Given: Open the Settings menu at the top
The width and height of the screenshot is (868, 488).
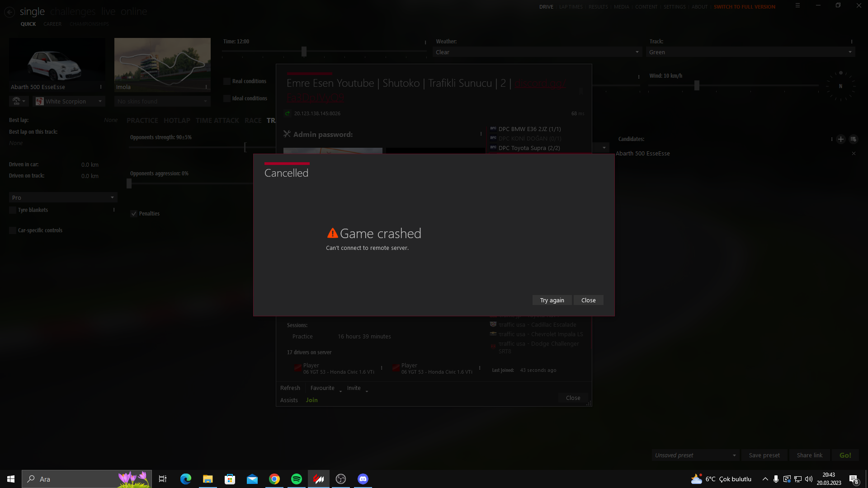Looking at the screenshot, I should 675,7.
